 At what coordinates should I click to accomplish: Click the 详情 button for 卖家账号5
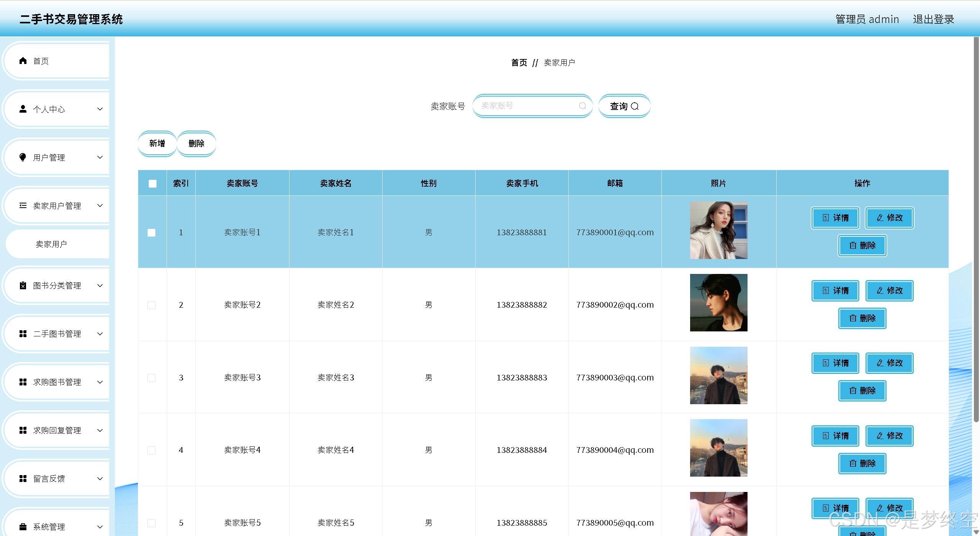point(835,508)
